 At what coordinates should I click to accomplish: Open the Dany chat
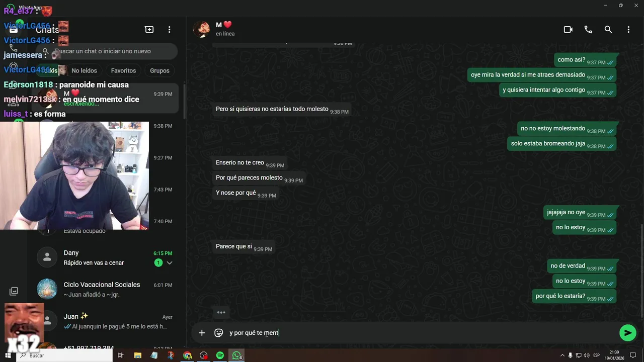[x=105, y=257]
